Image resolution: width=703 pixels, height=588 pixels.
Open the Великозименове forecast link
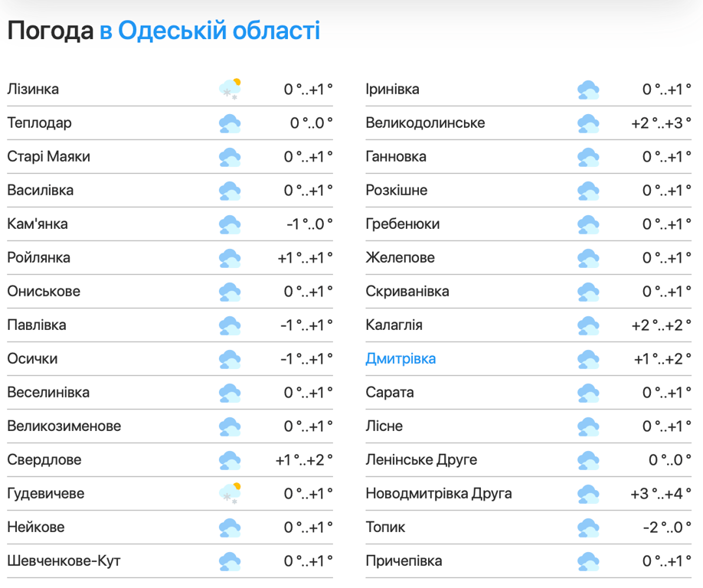coord(64,426)
